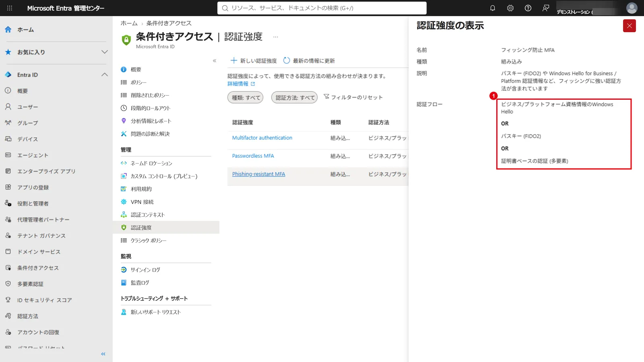
Task: Collapse the Entra ID section chevron
Action: (105, 75)
